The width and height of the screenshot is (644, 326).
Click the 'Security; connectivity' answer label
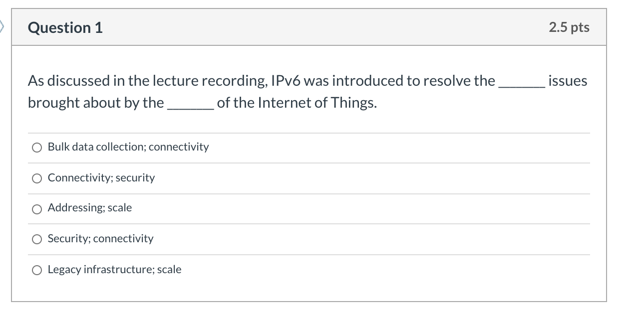click(100, 239)
